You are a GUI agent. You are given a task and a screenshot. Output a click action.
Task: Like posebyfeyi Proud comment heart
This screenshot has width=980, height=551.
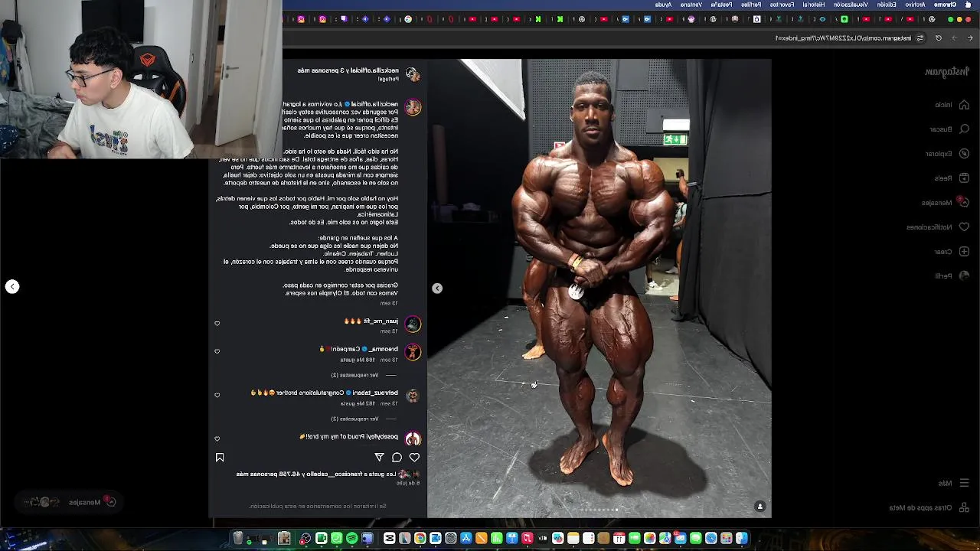pyautogui.click(x=217, y=439)
